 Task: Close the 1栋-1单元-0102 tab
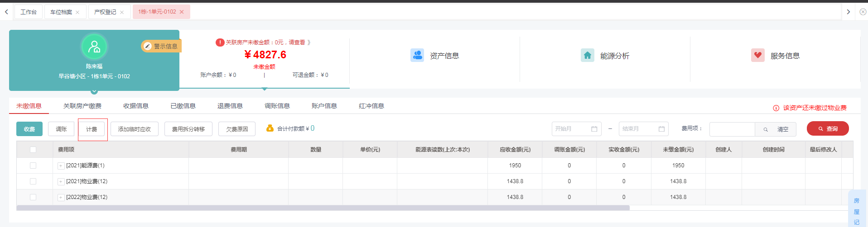click(x=182, y=12)
